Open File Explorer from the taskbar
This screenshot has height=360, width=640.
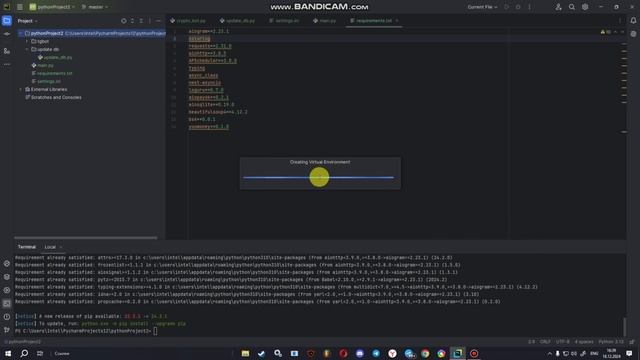(245, 353)
